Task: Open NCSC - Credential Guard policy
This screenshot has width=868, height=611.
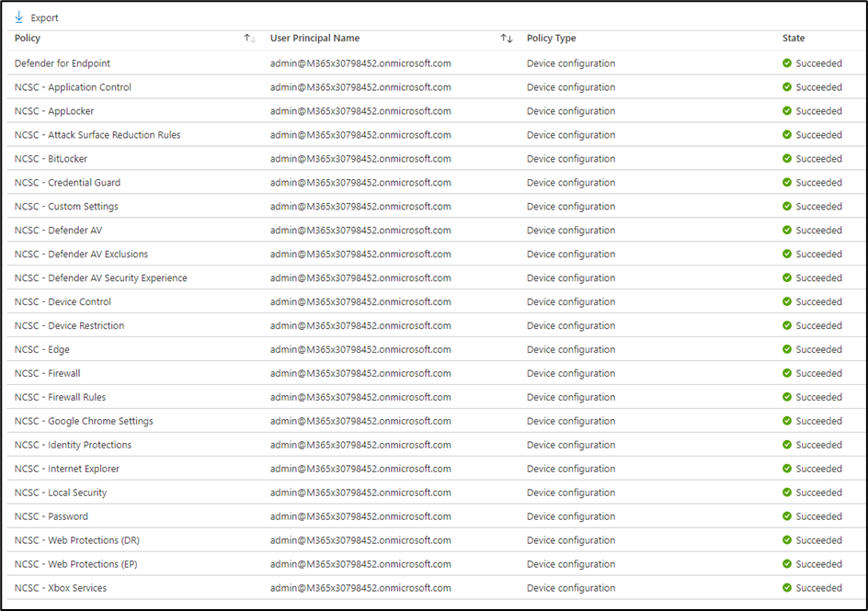Action: click(67, 182)
